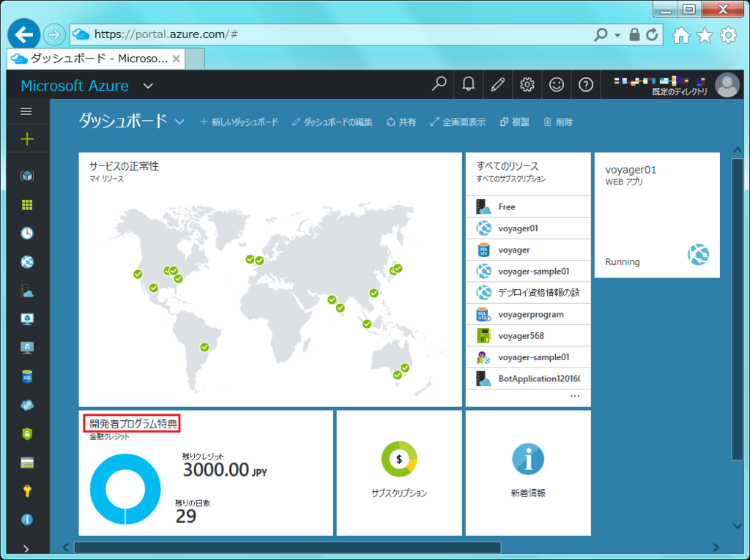Click the voyager01 web app globe icon
The height and width of the screenshot is (560, 750).
click(x=698, y=255)
